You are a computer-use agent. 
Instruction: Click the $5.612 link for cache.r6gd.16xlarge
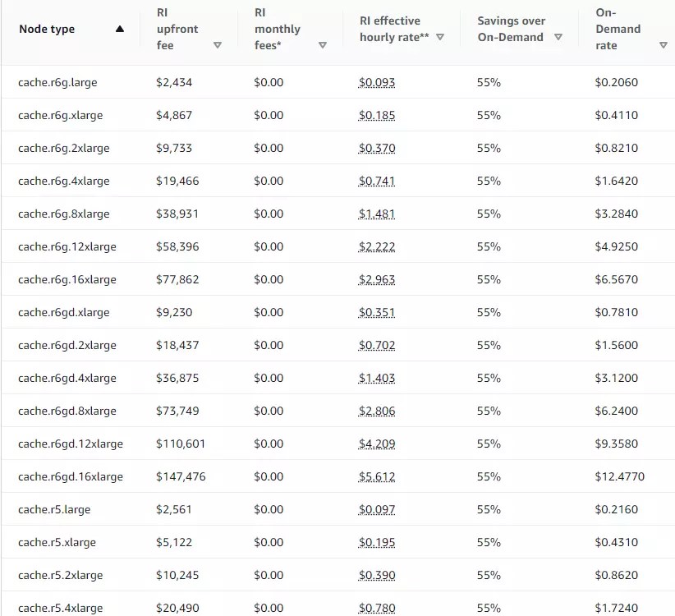pos(377,476)
